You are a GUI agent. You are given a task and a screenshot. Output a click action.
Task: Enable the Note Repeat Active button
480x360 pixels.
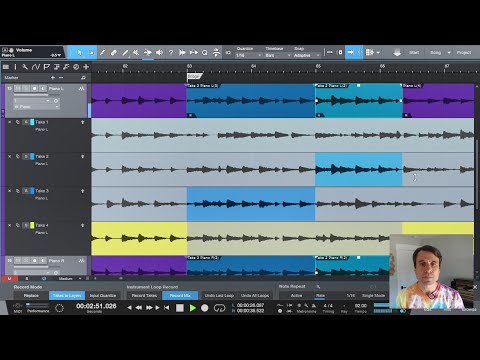coord(296,296)
